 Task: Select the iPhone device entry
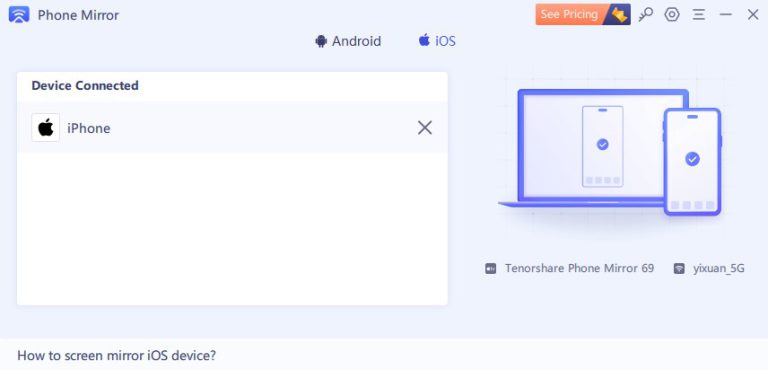pyautogui.click(x=232, y=128)
